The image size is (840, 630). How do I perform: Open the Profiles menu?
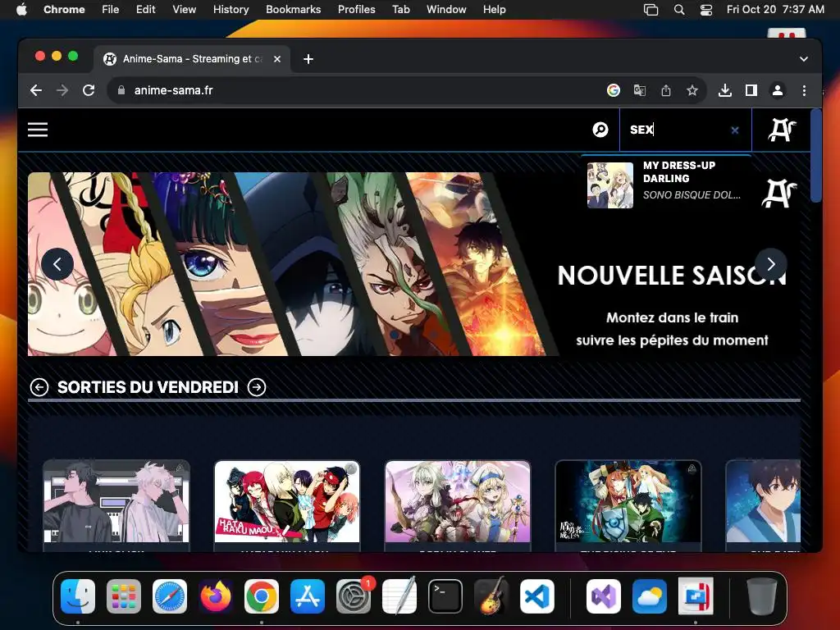click(x=356, y=9)
